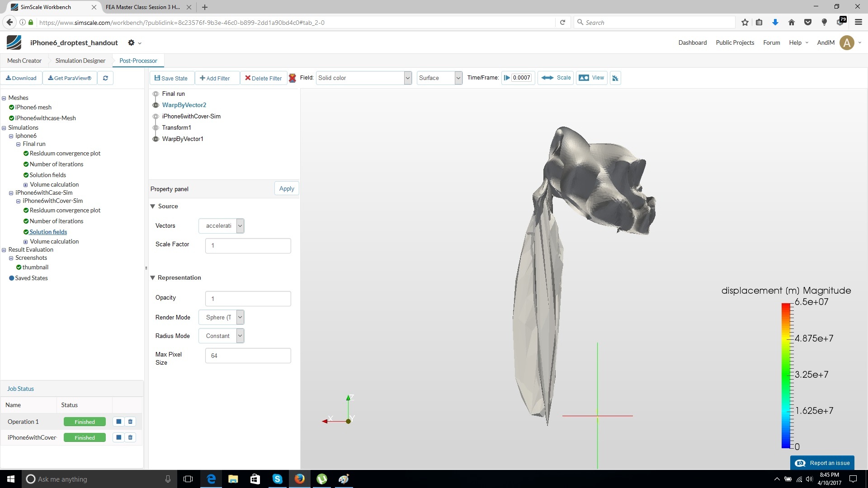Toggle the Transform1 eye icon
Viewport: 868px width, 488px height.
tap(156, 127)
